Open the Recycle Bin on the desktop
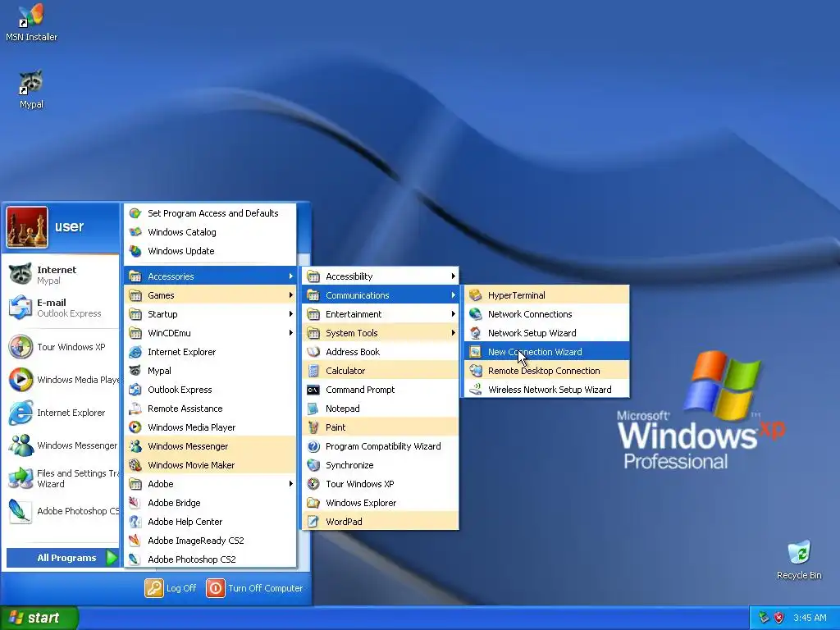Viewport: 840px width, 630px height. [799, 560]
